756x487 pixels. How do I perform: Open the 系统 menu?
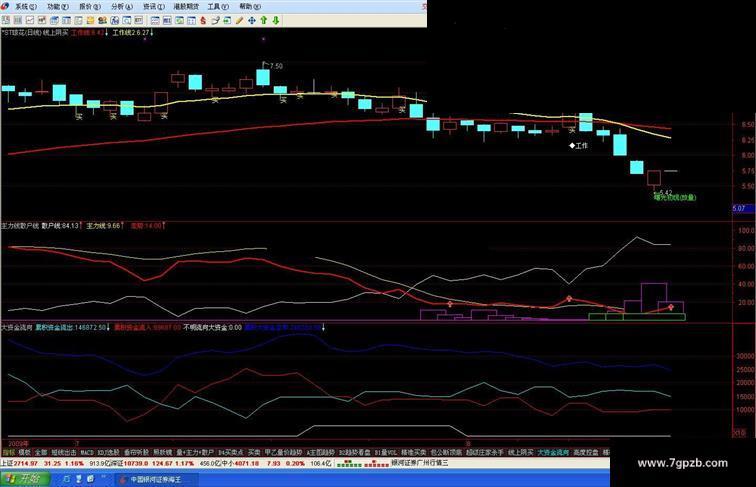click(26, 7)
